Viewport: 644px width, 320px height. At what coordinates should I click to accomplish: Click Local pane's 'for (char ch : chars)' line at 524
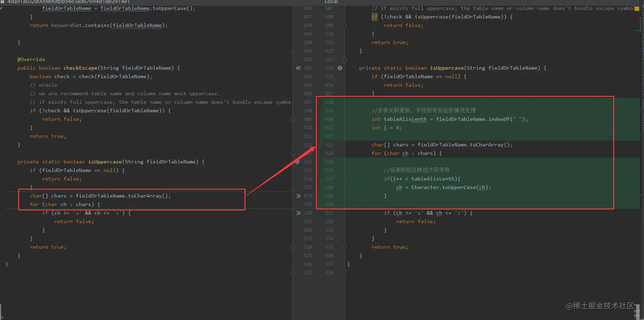[407, 153]
